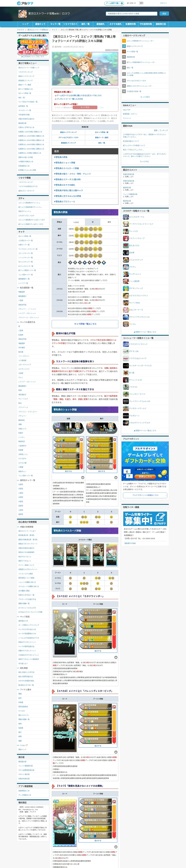Viewport: 186px width, 868px height.
Task: Open the Touhou LostWord wiki character icon
Action: point(22,14)
